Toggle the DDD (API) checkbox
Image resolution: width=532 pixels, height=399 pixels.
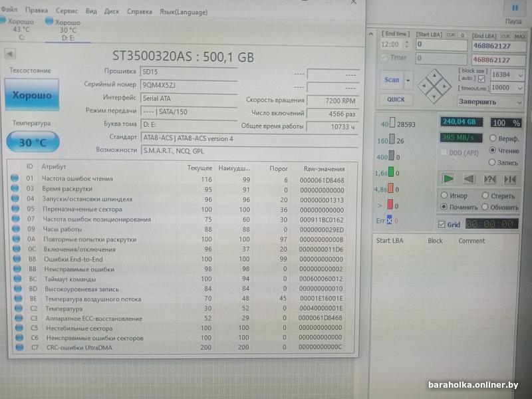click(x=444, y=153)
